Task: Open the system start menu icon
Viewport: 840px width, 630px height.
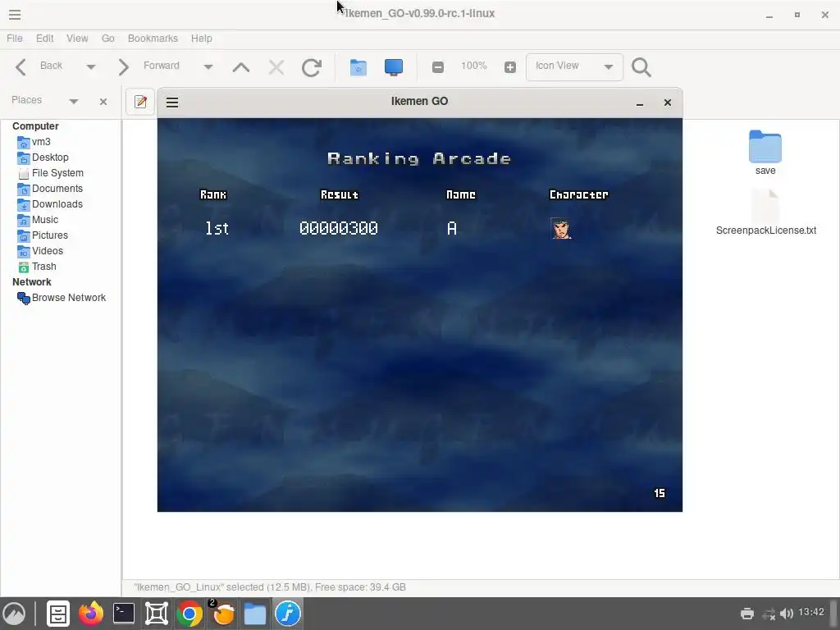Action: 15,614
